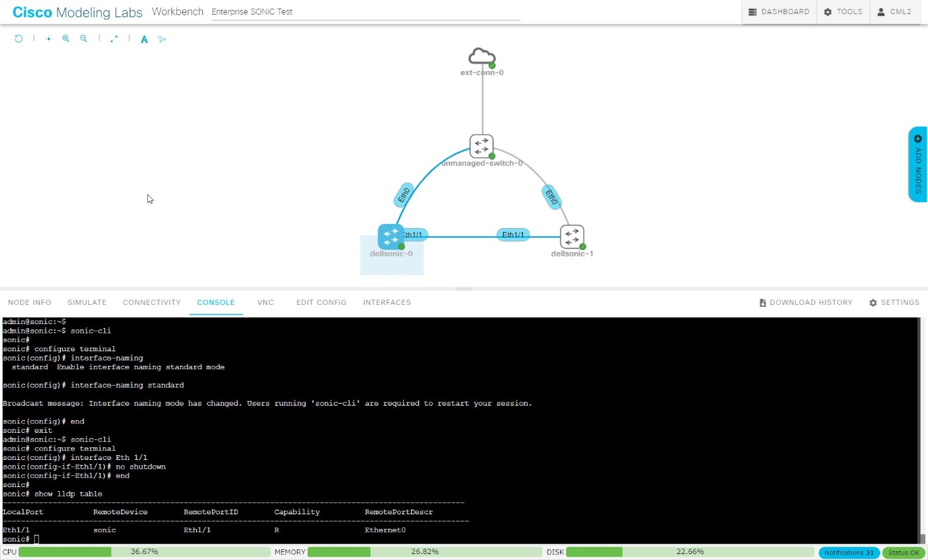Open the CML2 user menu
The width and height of the screenshot is (928, 560).
pos(894,12)
